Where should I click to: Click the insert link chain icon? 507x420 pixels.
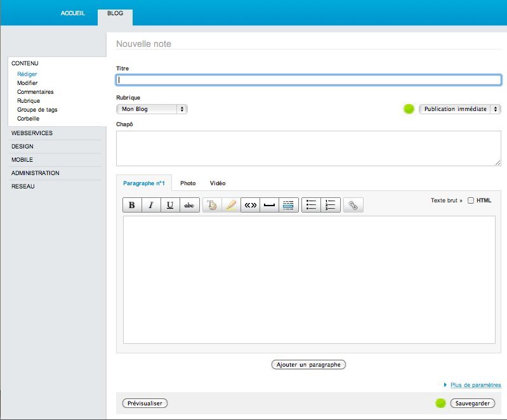point(353,205)
